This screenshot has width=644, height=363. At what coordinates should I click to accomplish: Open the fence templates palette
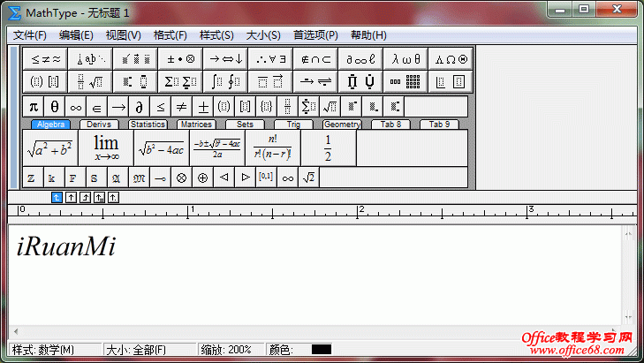coord(45,82)
